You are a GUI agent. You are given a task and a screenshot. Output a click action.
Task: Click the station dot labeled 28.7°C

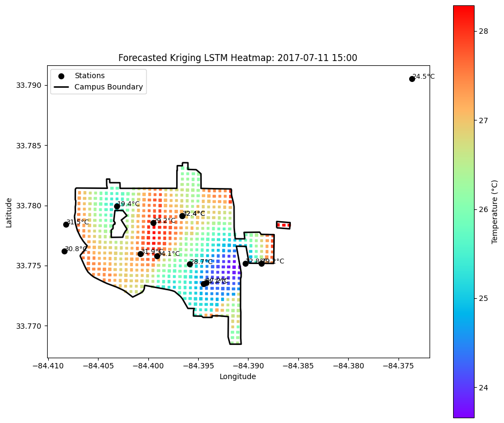pos(190,264)
